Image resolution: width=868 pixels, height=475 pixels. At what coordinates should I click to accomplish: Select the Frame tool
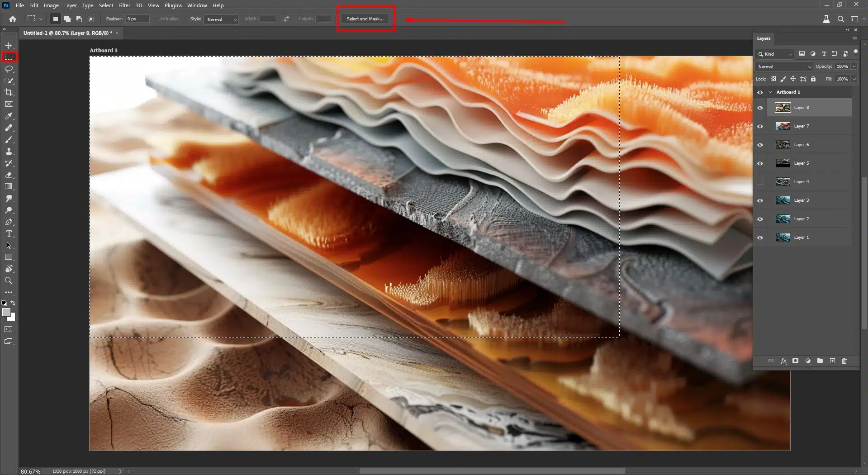pyautogui.click(x=9, y=104)
